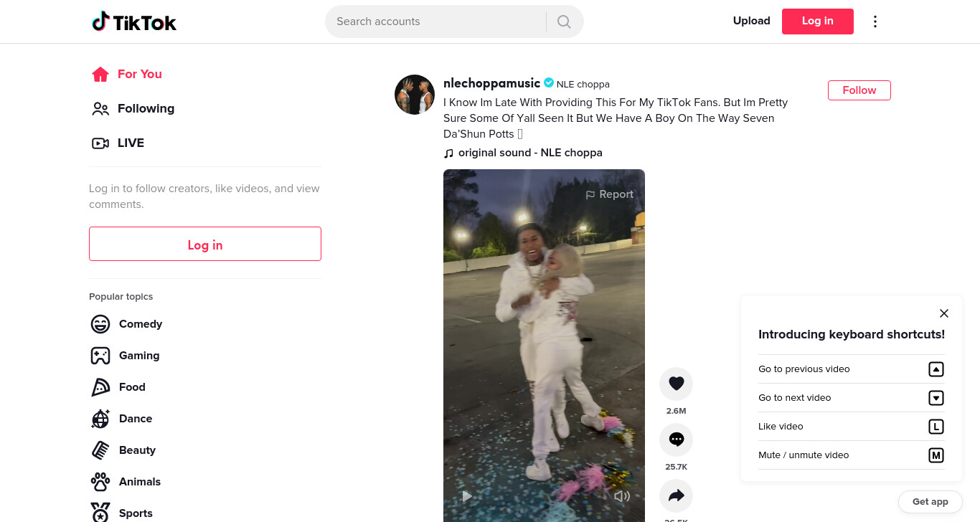Image resolution: width=980 pixels, height=522 pixels.
Task: Like the video with the heart icon
Action: click(676, 384)
